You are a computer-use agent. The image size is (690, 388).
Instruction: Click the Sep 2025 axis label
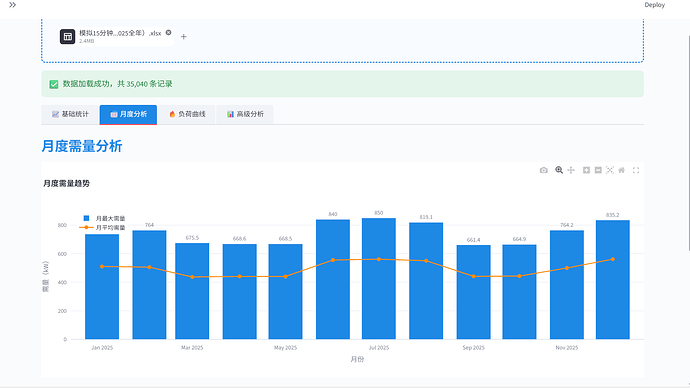coord(473,348)
